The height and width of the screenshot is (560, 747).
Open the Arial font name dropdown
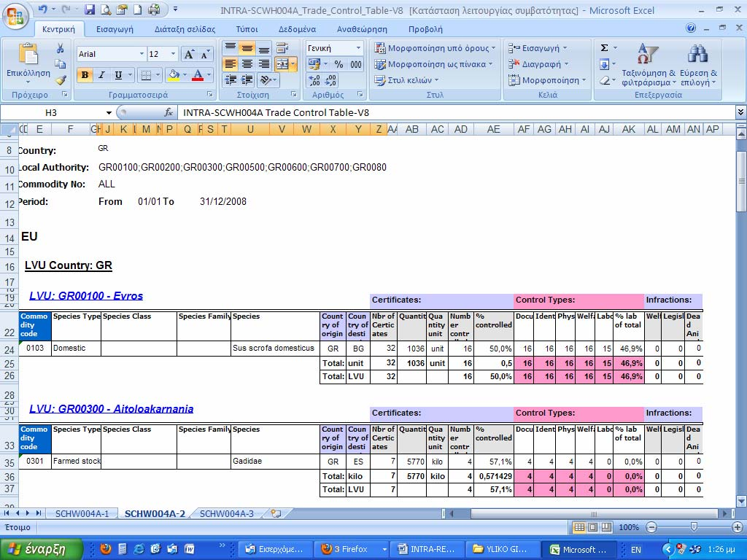point(142,54)
